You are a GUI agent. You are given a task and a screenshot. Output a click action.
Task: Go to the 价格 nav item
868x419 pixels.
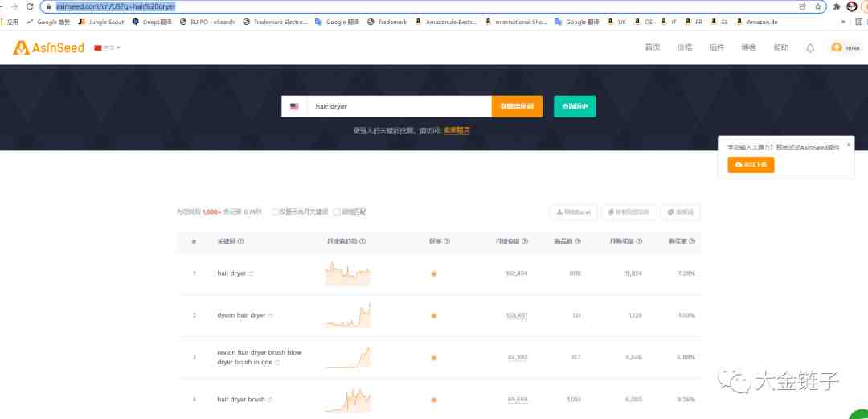684,48
